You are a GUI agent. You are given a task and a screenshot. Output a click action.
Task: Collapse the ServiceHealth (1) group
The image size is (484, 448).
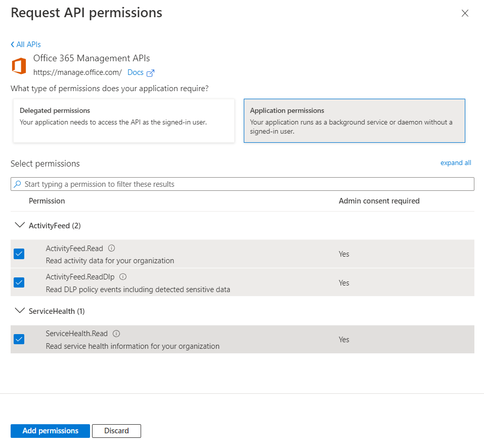(x=20, y=310)
